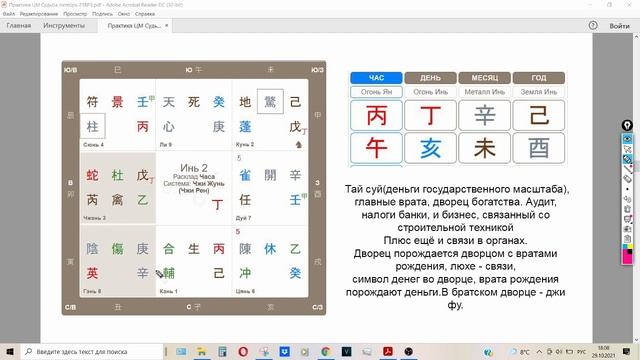Select the straight line tool on annotation toolbar
This screenshot has width=640, height=360.
pos(627,169)
